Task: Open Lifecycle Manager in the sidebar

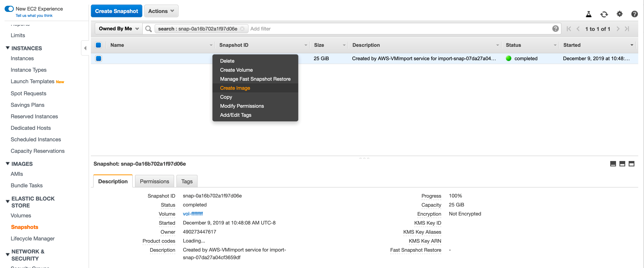Action: click(x=32, y=238)
